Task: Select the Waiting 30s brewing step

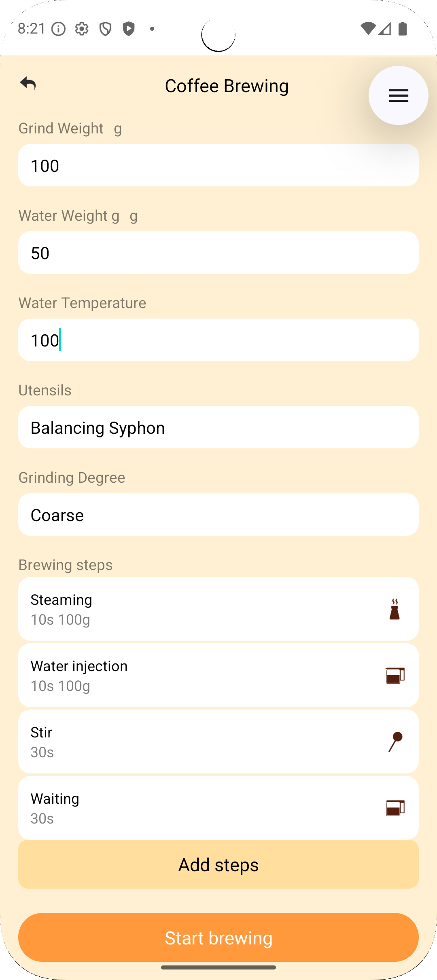Action: (x=194, y=808)
